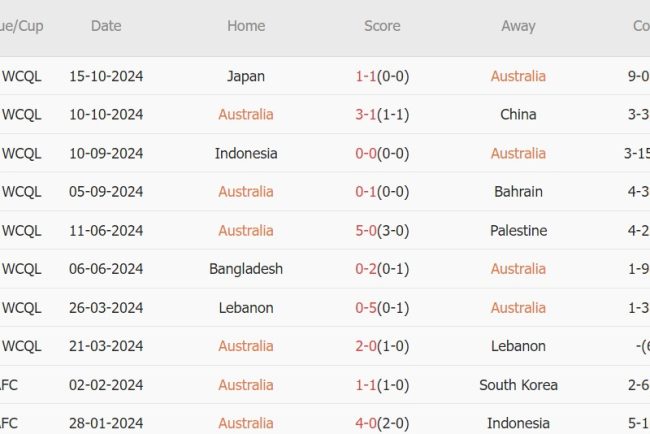Click the Date column header

(106, 26)
